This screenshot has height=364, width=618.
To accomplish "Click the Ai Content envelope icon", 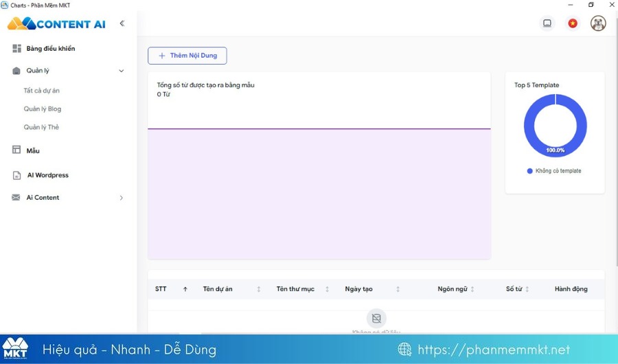I will (x=16, y=198).
